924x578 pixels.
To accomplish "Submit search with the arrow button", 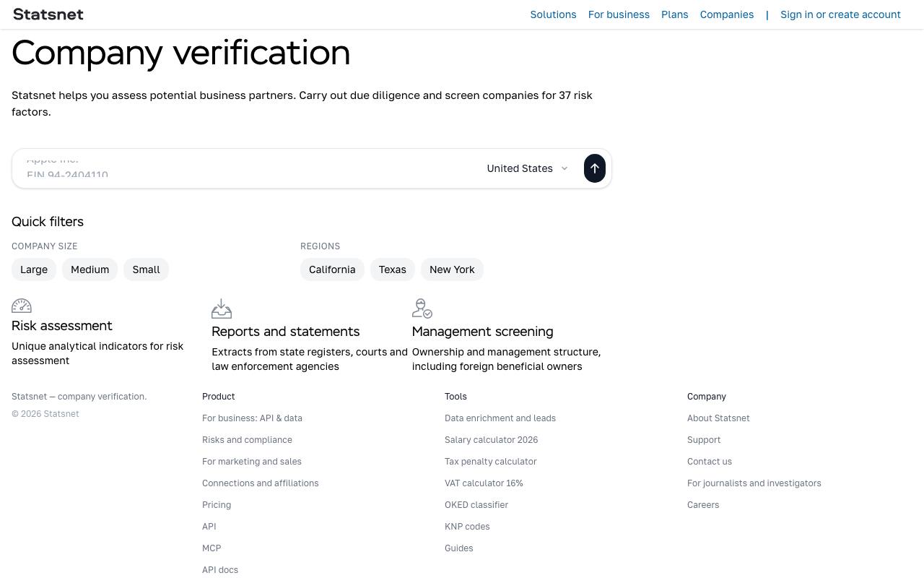I will [x=595, y=168].
